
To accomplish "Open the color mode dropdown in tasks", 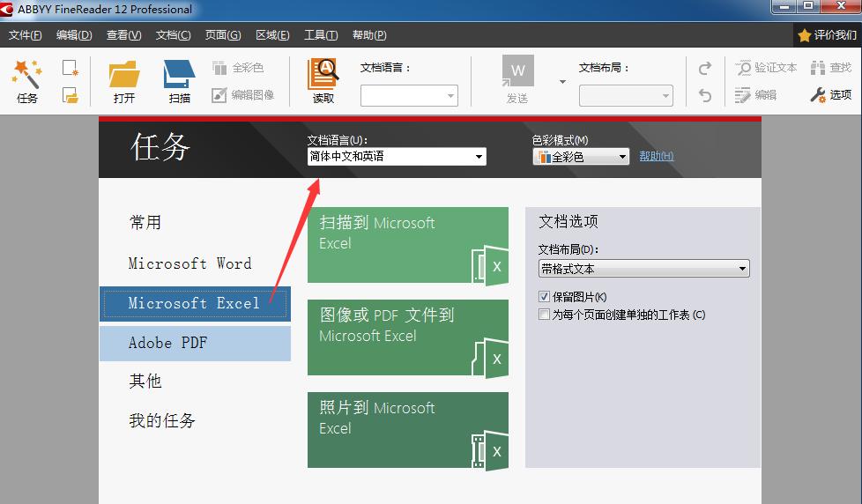I will point(621,157).
